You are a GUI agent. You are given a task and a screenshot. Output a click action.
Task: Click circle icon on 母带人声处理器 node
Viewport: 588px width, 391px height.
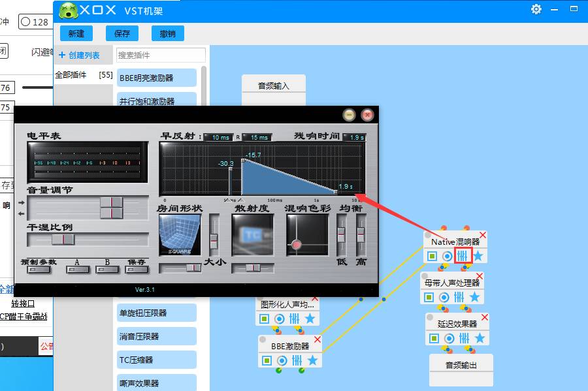(444, 298)
